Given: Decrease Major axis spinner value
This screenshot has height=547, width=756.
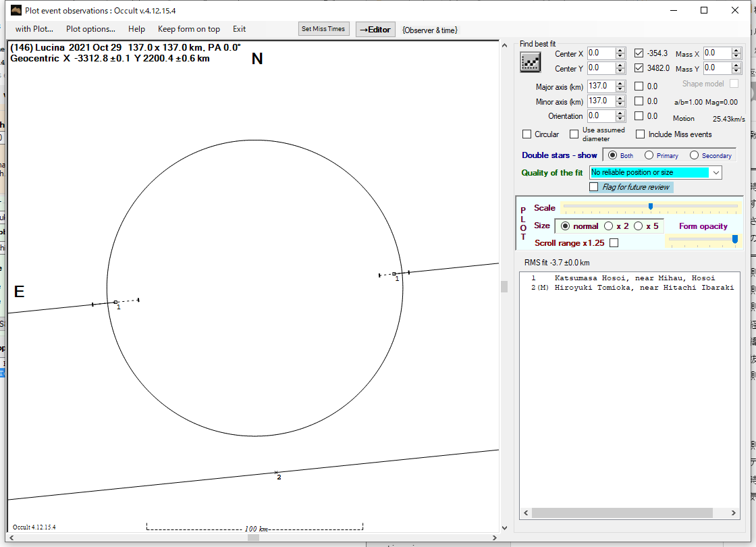Looking at the screenshot, I should [620, 89].
